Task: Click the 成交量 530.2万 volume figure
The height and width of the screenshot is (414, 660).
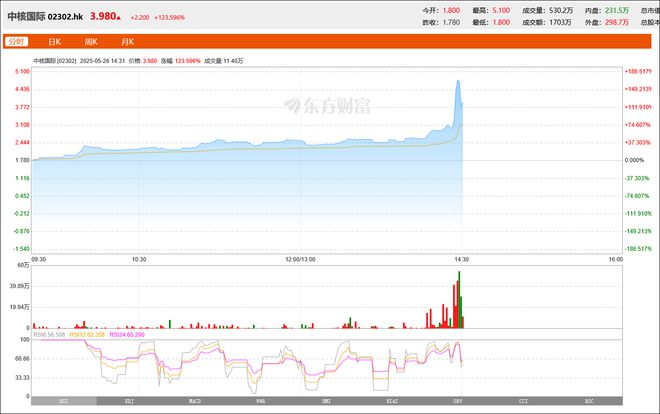Action: 561,10
